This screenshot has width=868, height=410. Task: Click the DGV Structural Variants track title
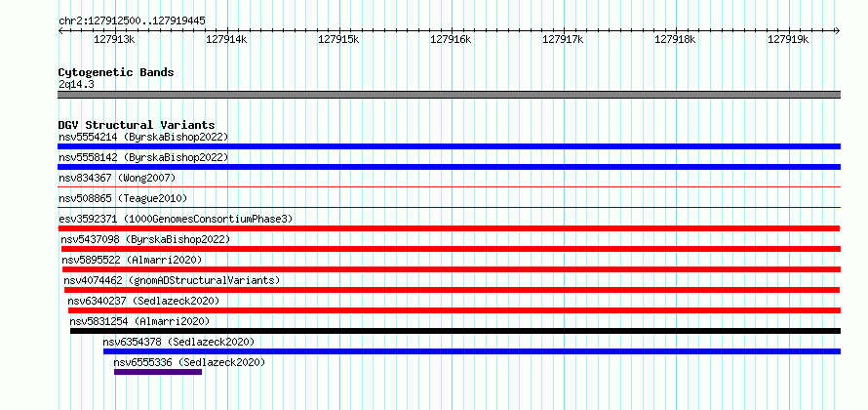click(137, 125)
